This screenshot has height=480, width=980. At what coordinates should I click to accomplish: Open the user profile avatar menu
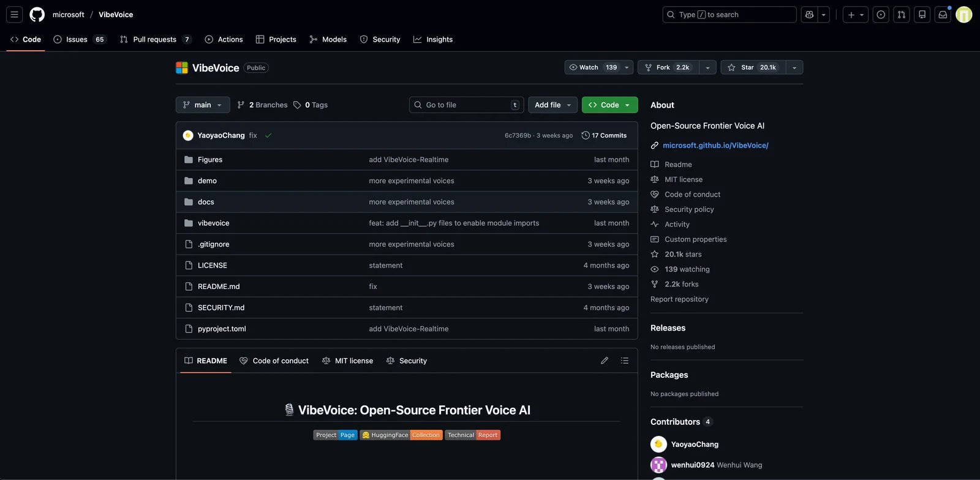(964, 15)
